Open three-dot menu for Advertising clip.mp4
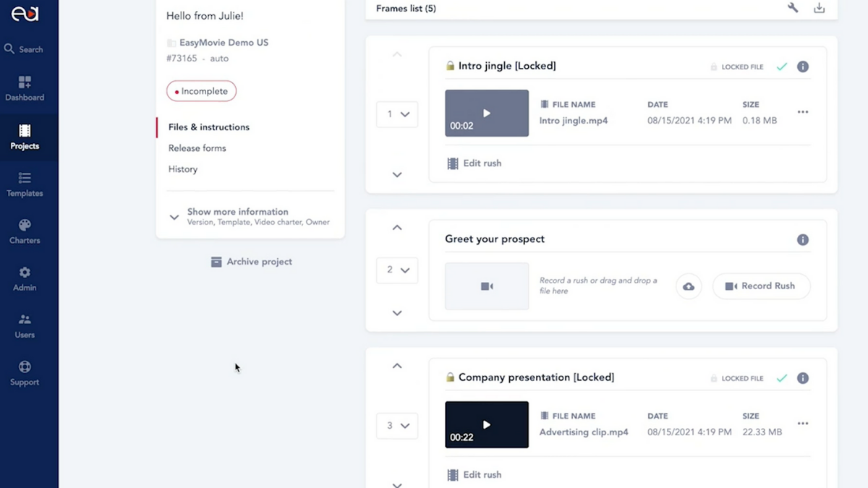Screen dimensions: 868x488 (x=802, y=424)
